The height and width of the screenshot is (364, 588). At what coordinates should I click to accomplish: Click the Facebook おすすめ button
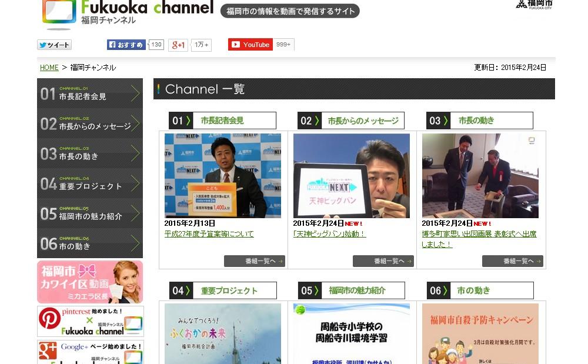click(x=126, y=45)
